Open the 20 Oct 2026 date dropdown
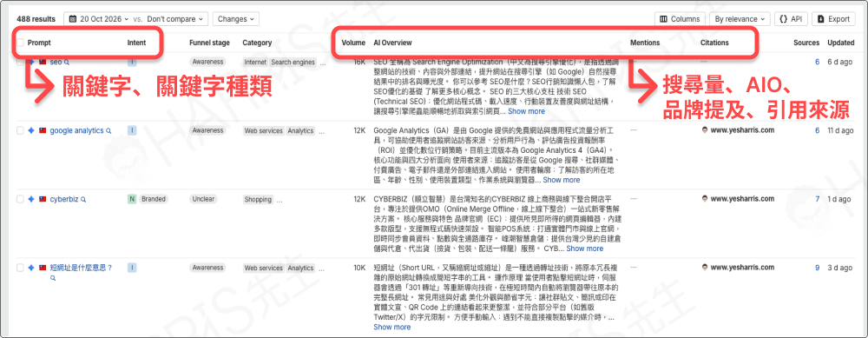Screen dimensions: 868x338 [x=105, y=19]
